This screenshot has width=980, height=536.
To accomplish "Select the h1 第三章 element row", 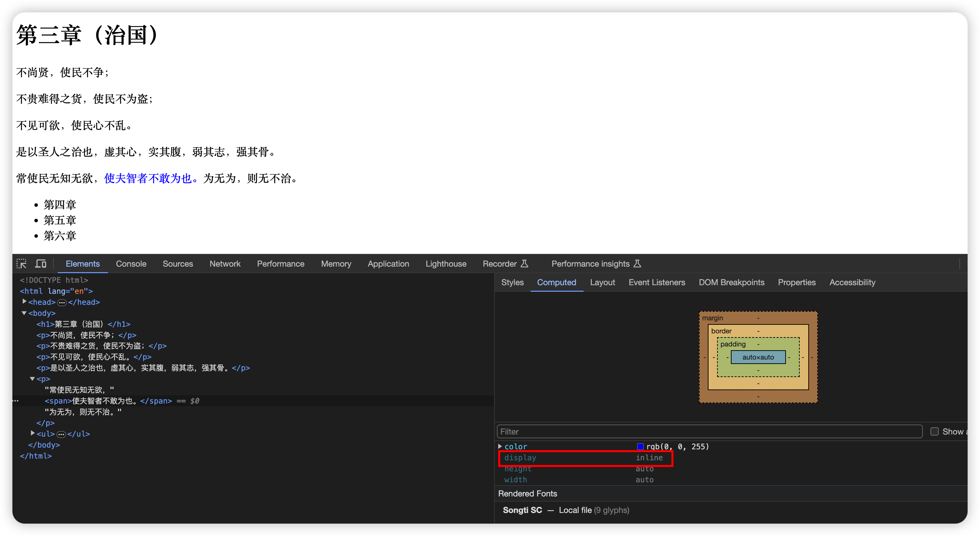I will [83, 324].
